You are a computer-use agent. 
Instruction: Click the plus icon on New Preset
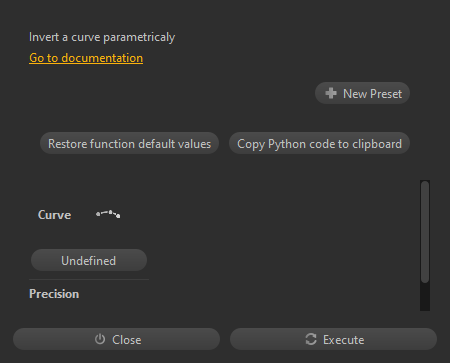point(331,93)
